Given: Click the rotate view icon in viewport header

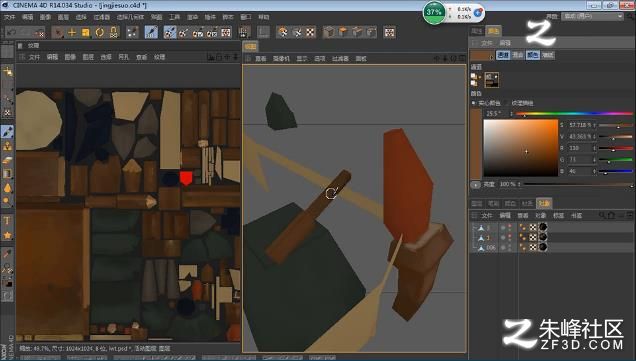Looking at the screenshot, I should click(453, 58).
